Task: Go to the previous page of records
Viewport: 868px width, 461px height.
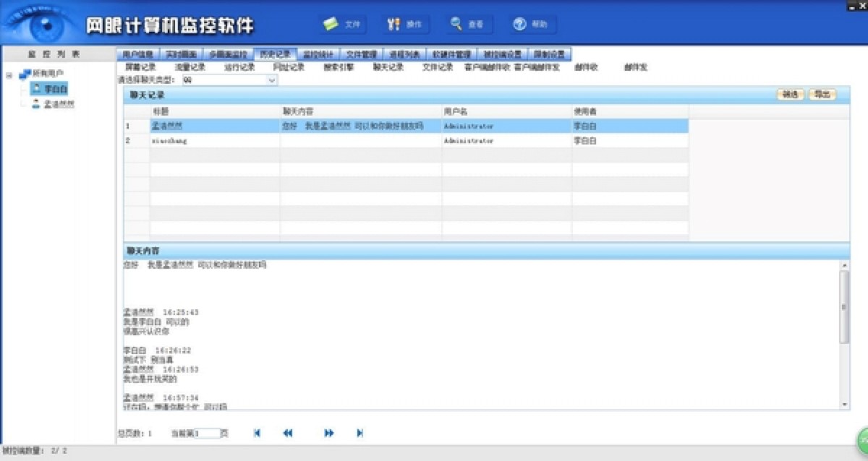Action: tap(287, 433)
